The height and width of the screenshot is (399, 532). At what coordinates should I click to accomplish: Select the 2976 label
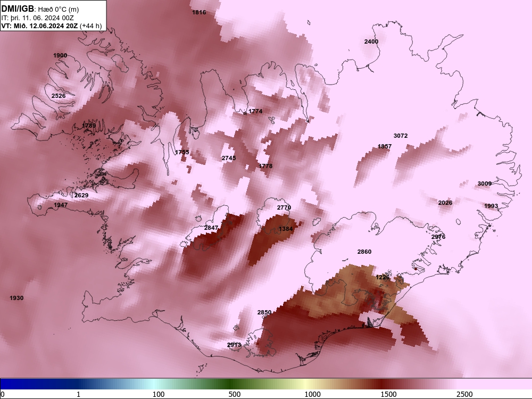click(x=438, y=237)
